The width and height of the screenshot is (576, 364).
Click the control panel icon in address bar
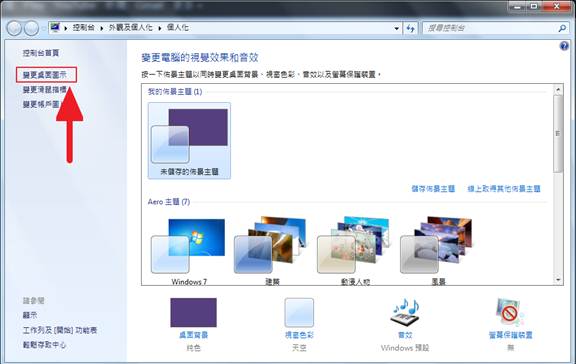[x=55, y=28]
